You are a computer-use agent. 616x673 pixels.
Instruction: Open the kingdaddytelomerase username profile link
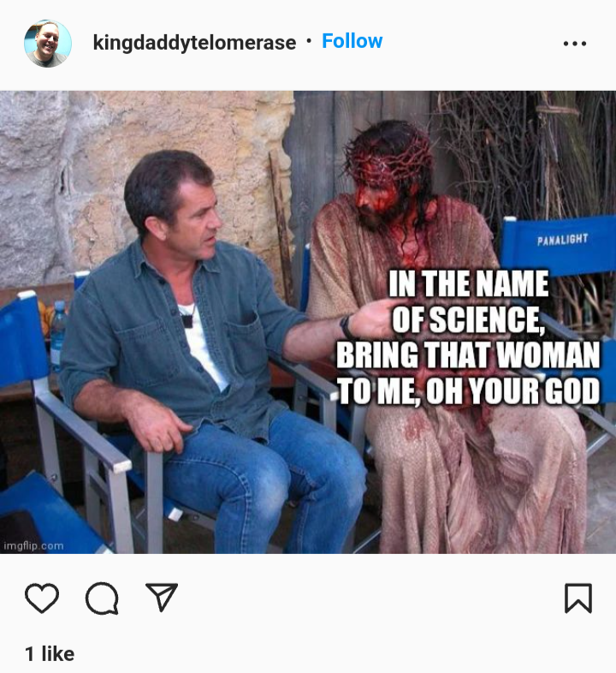[194, 42]
